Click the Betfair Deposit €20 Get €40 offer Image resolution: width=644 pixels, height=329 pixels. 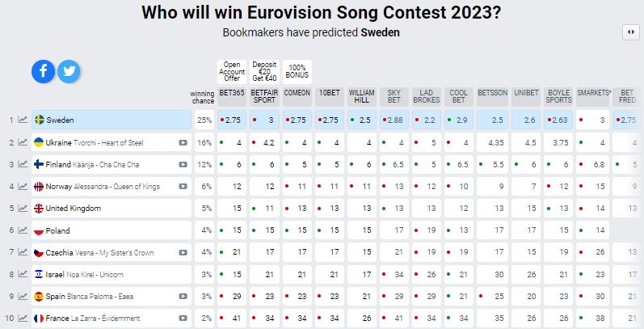264,70
